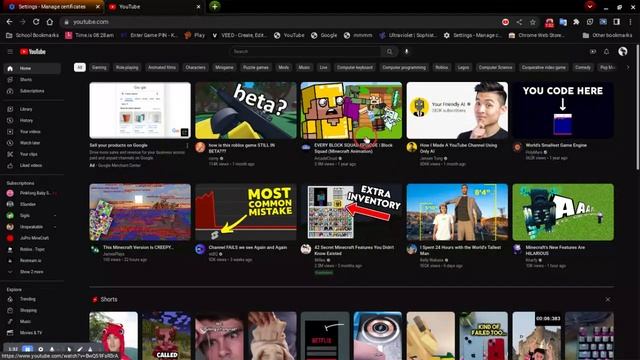640x360 pixels.
Task: Open 'This Minecraft Version is CREEPY' video title
Action: (138, 247)
